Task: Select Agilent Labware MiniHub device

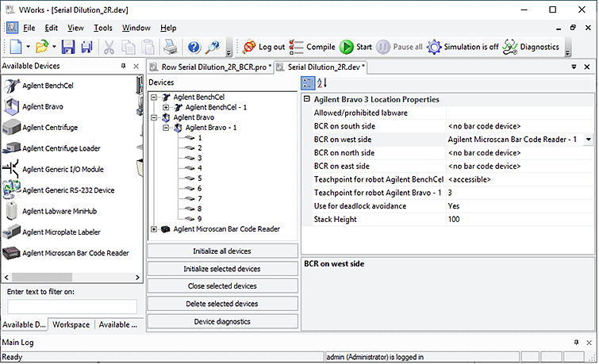Action: (60, 211)
